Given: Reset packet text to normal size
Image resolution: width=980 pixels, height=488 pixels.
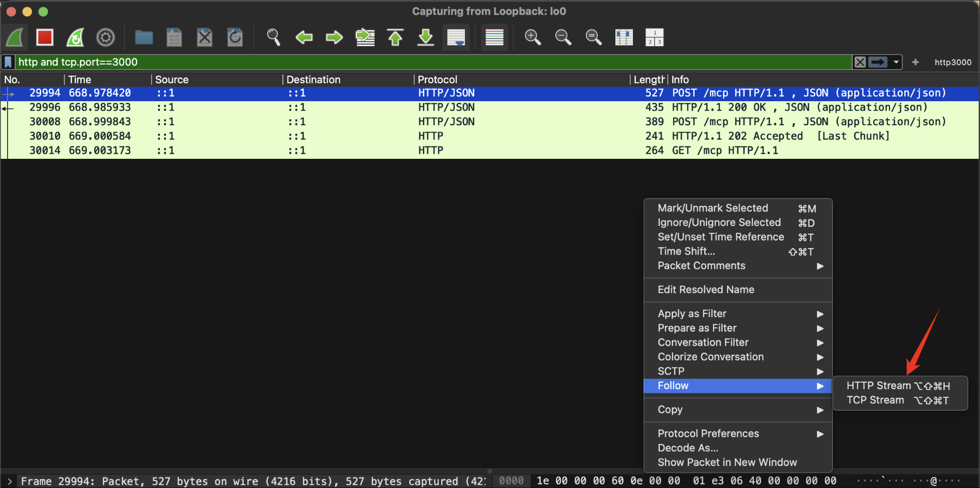Looking at the screenshot, I should (x=594, y=37).
